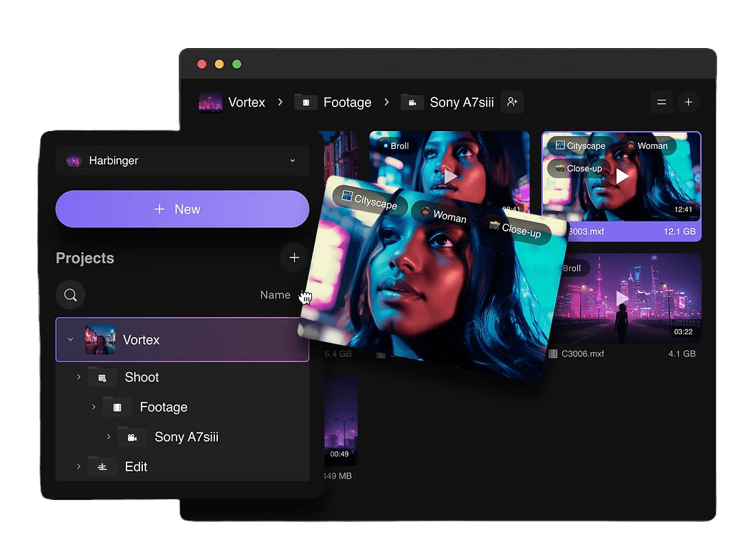Collapse the Vortex project chevron
Image resolution: width=756 pixels, height=559 pixels.
click(71, 340)
